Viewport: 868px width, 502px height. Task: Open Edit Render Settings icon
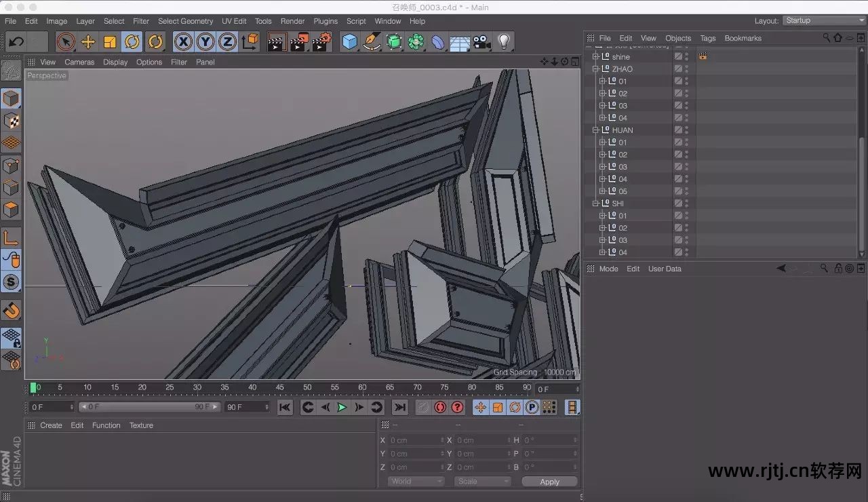tap(321, 42)
